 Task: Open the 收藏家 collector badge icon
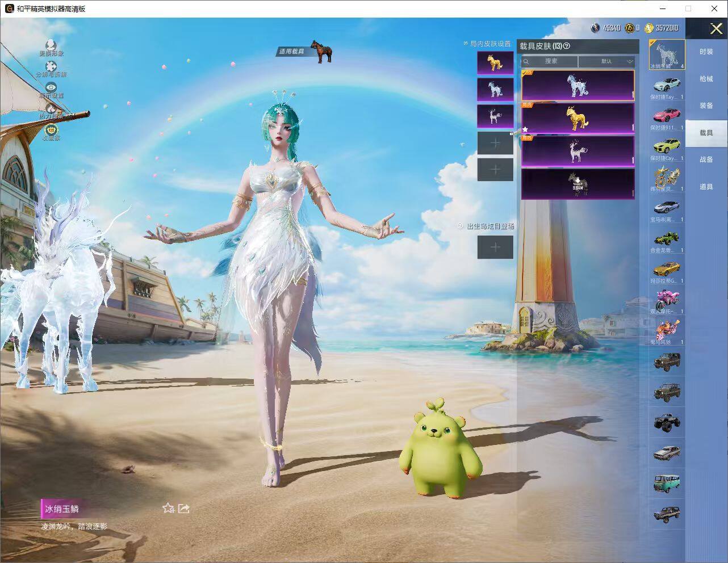point(51,129)
